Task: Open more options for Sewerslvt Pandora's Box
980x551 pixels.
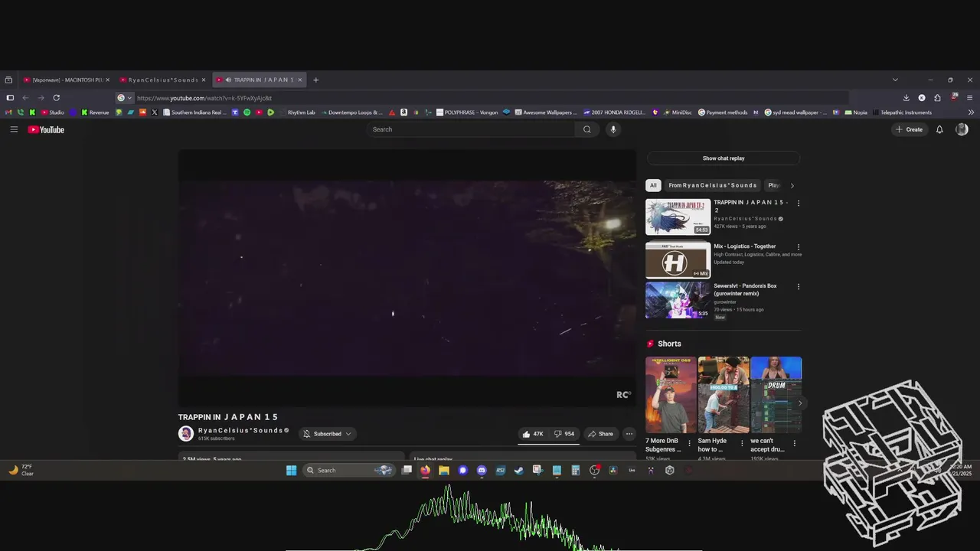Action: click(799, 287)
